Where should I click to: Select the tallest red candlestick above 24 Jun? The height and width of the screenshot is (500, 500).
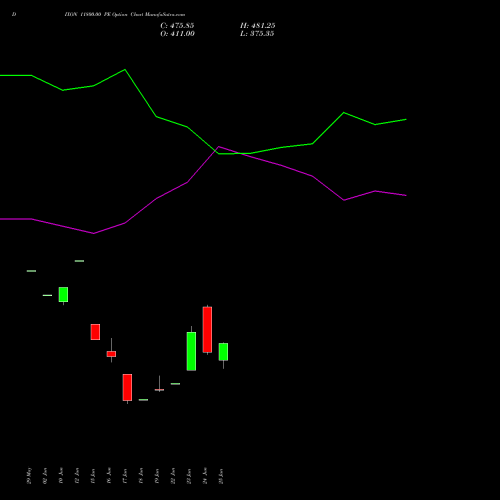207,330
